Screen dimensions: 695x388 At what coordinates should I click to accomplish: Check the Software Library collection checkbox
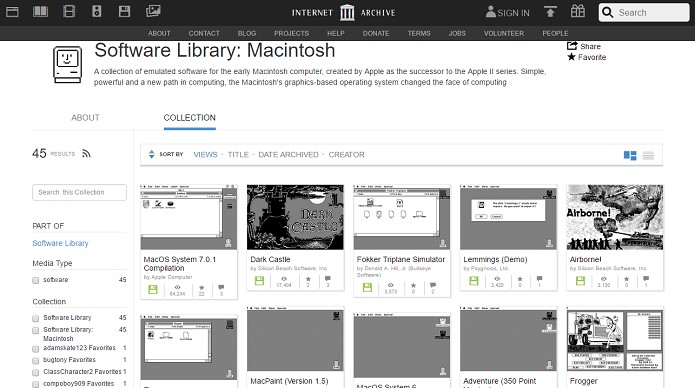click(35, 318)
